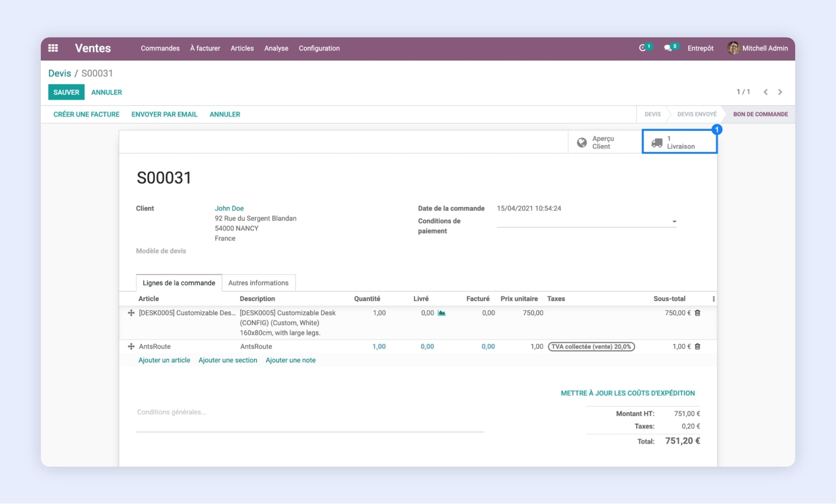Open the forecast chart icon on DESK0005 line
The height and width of the screenshot is (504, 836).
(x=442, y=313)
